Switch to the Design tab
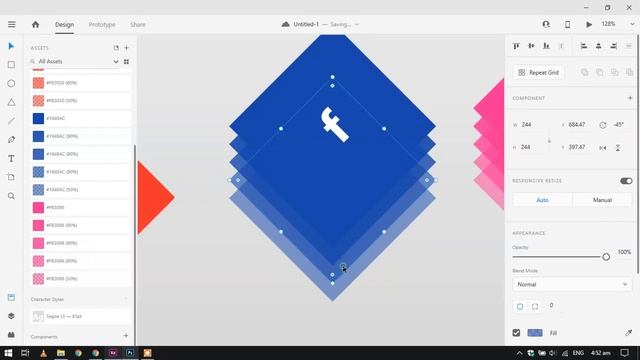 [64, 24]
